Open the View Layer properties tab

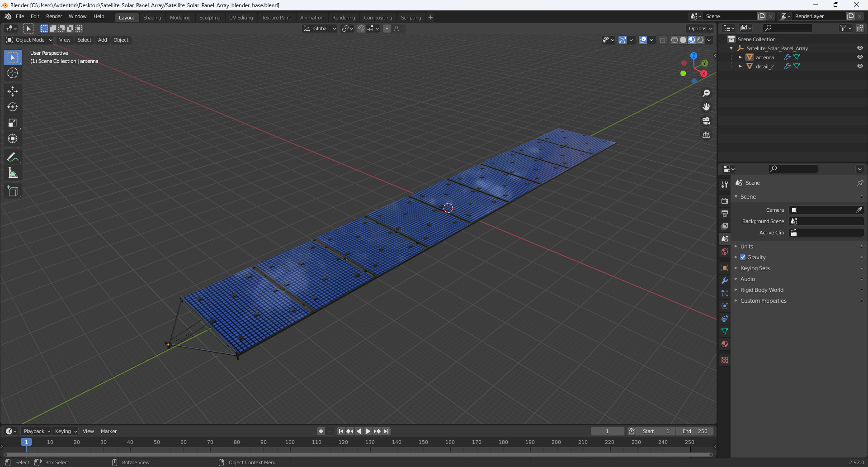click(x=725, y=226)
